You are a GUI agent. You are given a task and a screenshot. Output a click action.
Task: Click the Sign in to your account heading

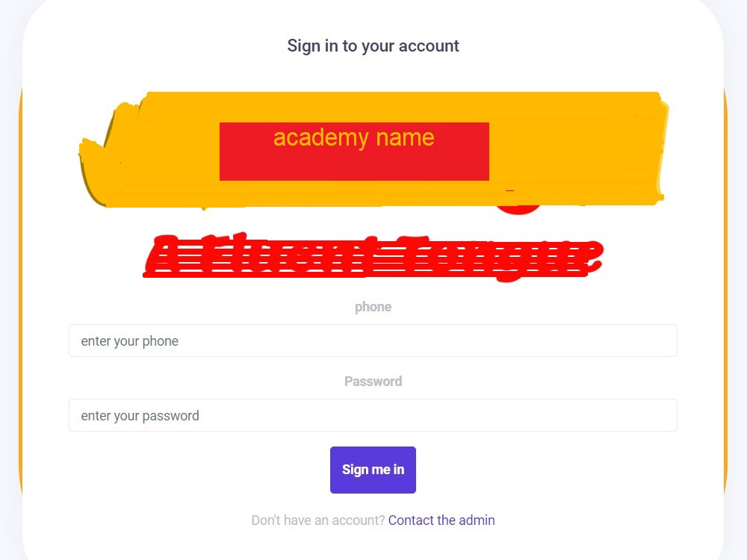point(373,46)
